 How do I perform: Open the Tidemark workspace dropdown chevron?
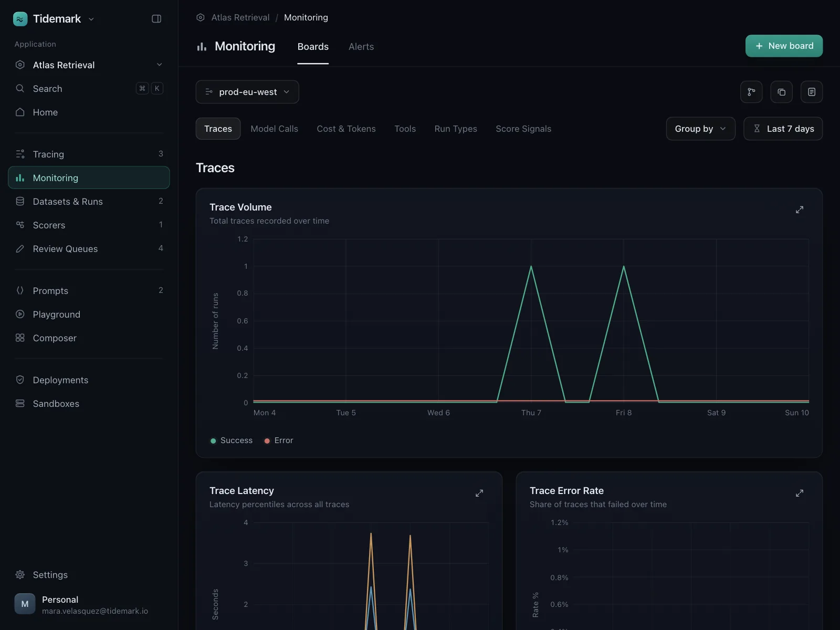91,19
